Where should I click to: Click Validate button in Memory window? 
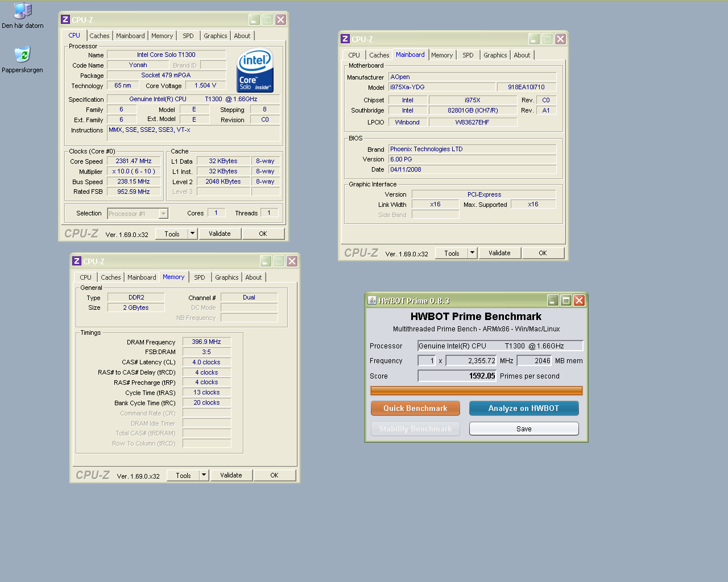(231, 475)
